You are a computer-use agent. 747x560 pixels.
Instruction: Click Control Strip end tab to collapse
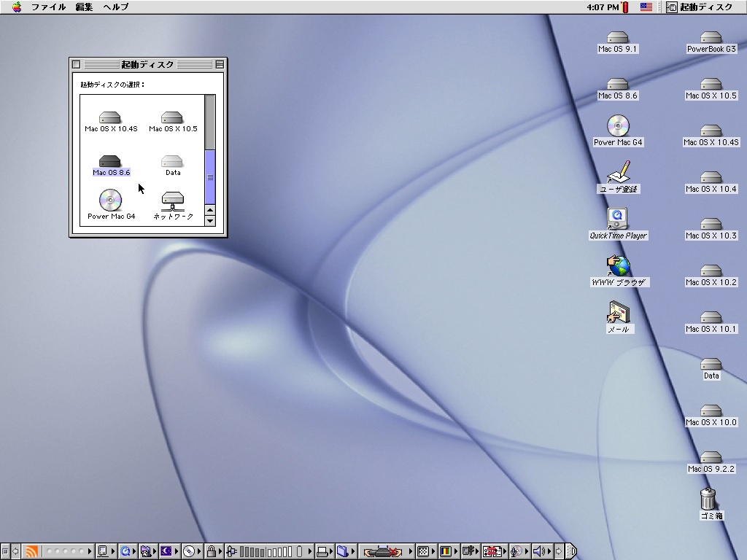(x=570, y=551)
